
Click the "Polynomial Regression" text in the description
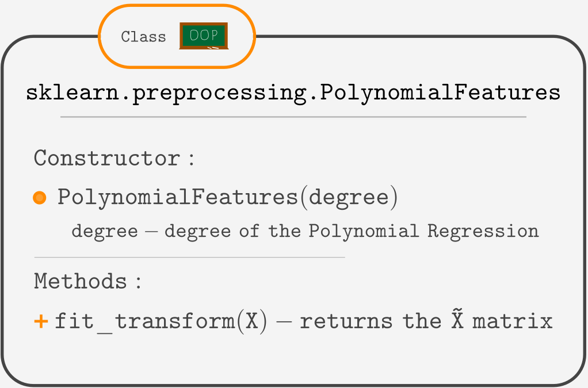(423, 232)
